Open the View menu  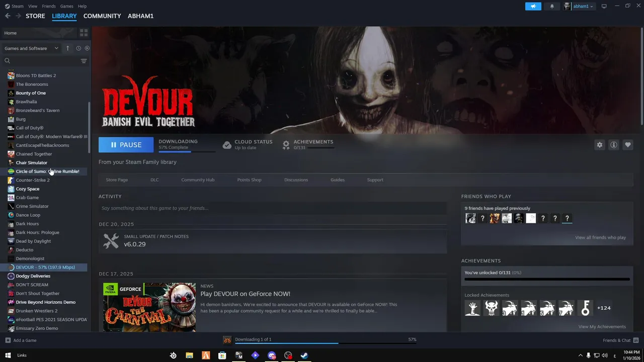33,6
